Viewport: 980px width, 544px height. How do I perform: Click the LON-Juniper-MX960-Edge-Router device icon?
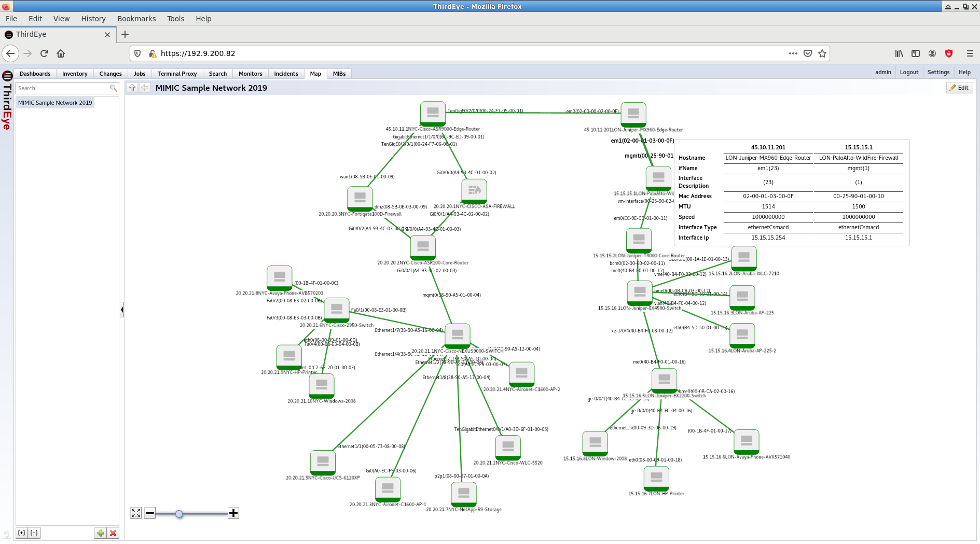click(633, 114)
